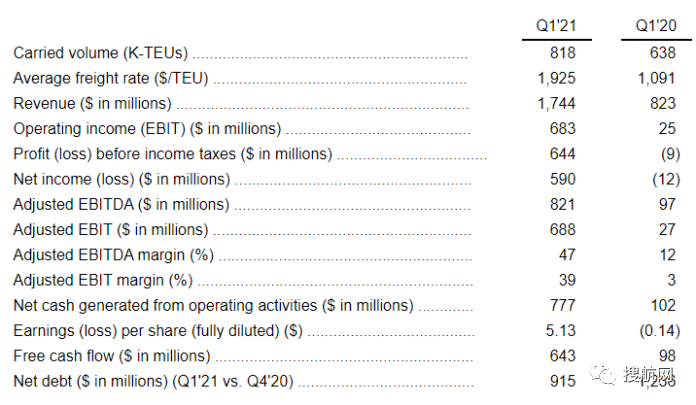
Task: Click Profit (loss) before income taxes label
Action: [172, 153]
